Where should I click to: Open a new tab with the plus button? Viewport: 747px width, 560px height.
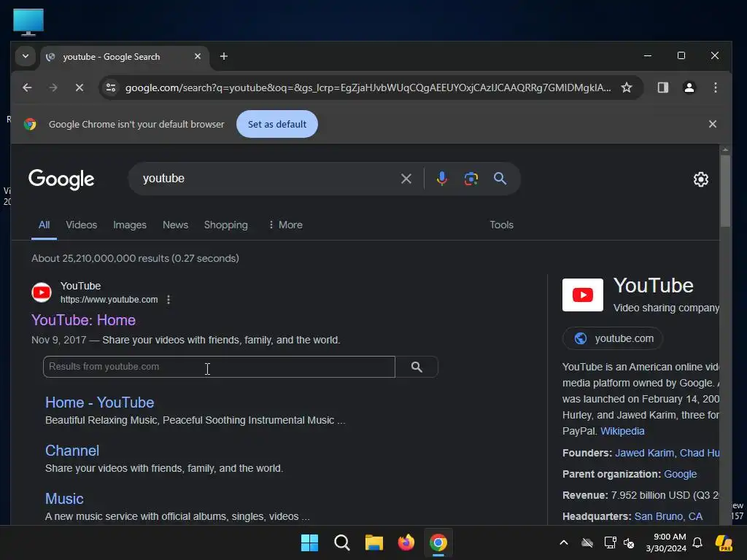click(x=223, y=56)
